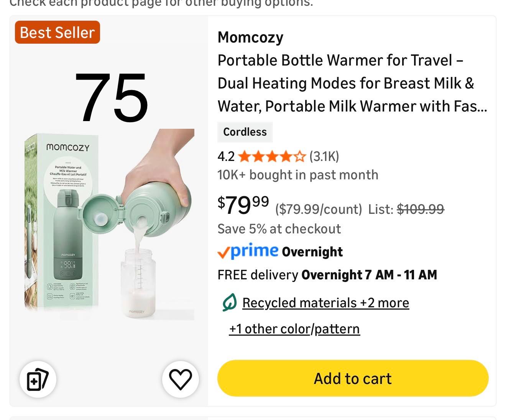Open the +1 other color/pattern link

(x=294, y=329)
